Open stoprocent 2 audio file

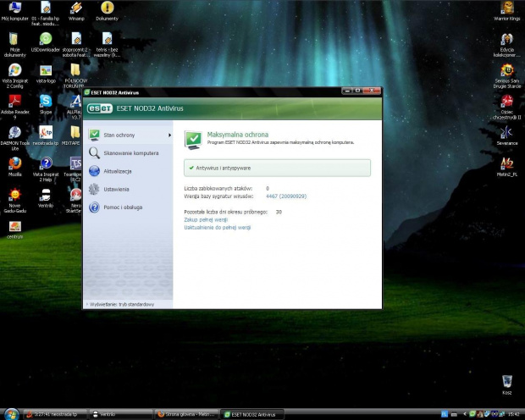pyautogui.click(x=76, y=45)
